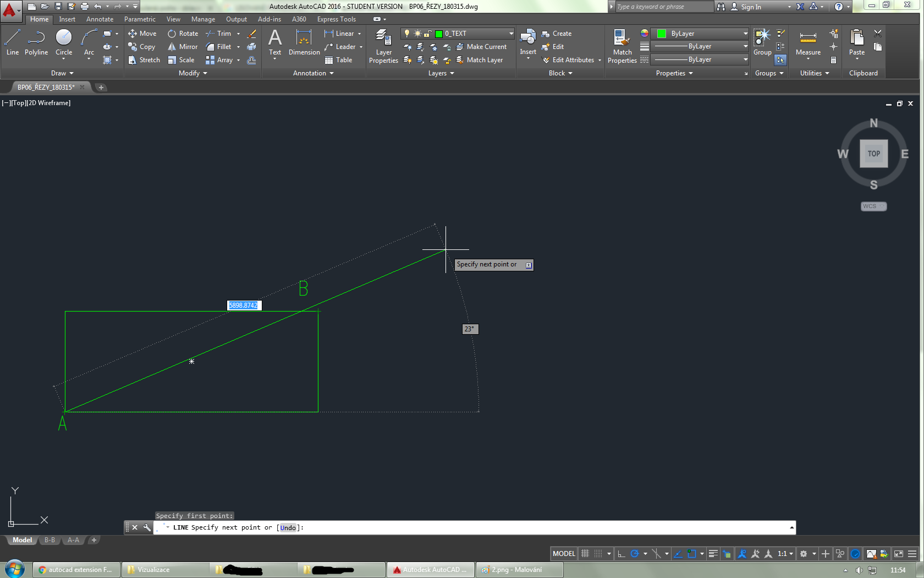Toggle hardware acceleration in status bar

pyautogui.click(x=855, y=554)
